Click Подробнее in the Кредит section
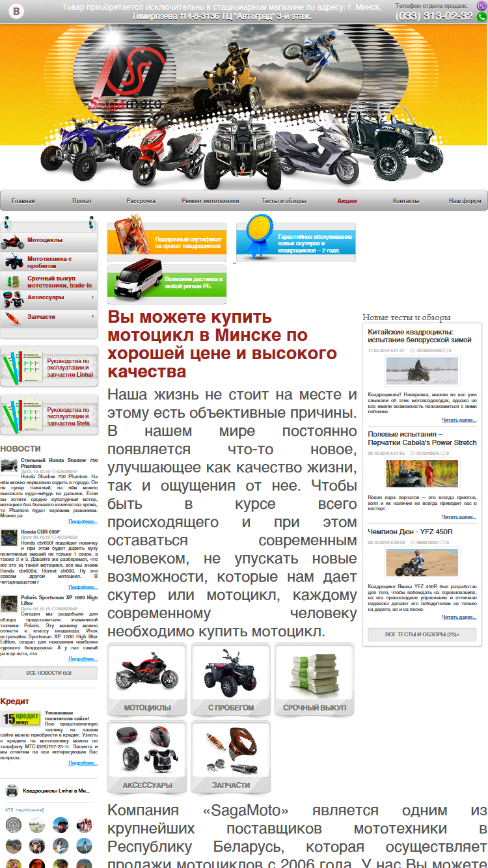This screenshot has width=488, height=868. [x=83, y=763]
